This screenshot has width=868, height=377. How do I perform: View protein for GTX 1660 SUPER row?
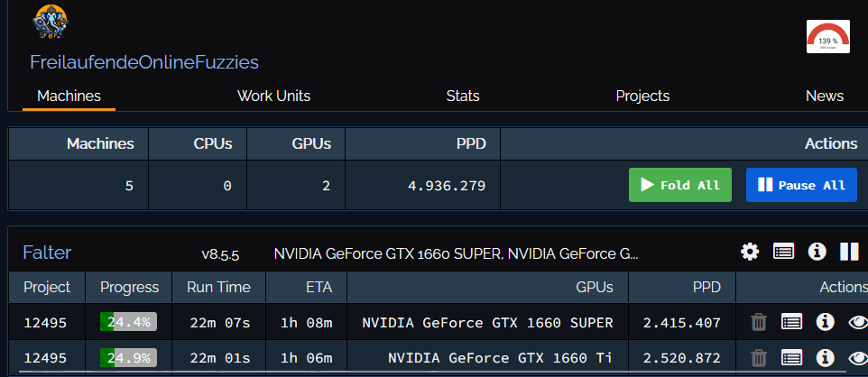click(859, 322)
